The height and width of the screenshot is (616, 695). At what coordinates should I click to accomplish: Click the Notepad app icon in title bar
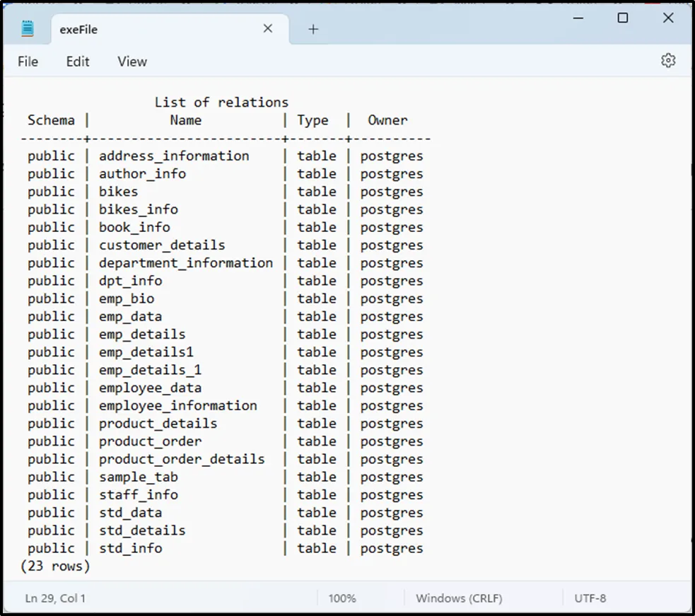click(x=28, y=29)
